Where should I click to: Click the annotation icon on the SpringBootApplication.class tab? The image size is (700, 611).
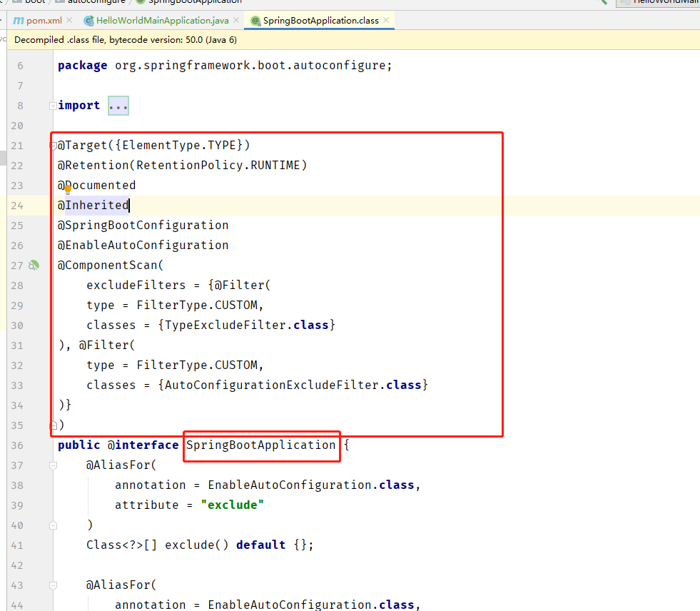[x=255, y=21]
